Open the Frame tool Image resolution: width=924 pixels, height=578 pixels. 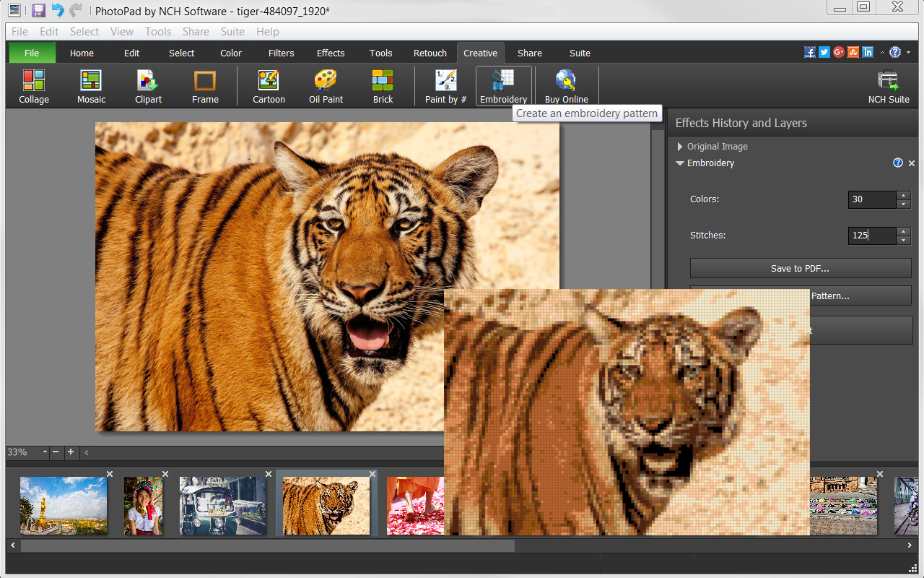(x=205, y=85)
